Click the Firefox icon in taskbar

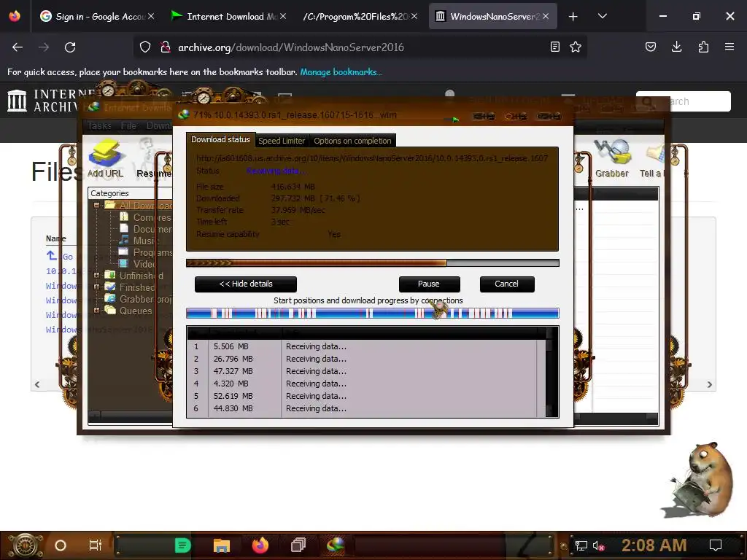260,545
